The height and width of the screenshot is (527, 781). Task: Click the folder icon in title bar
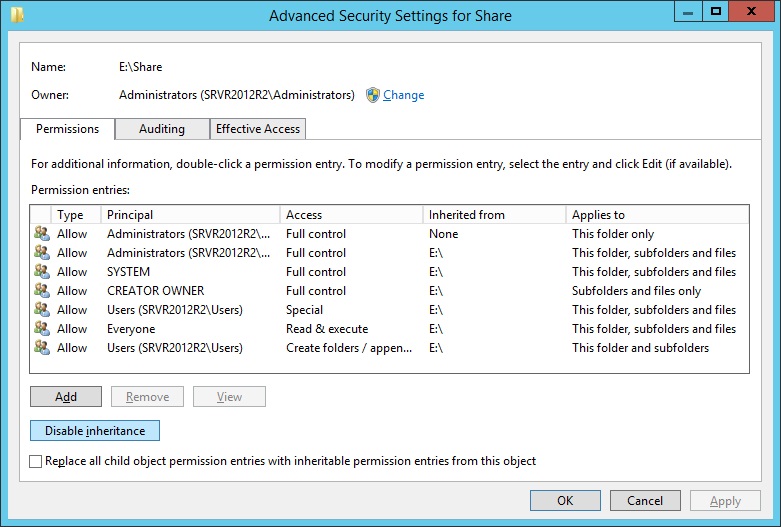tap(17, 15)
